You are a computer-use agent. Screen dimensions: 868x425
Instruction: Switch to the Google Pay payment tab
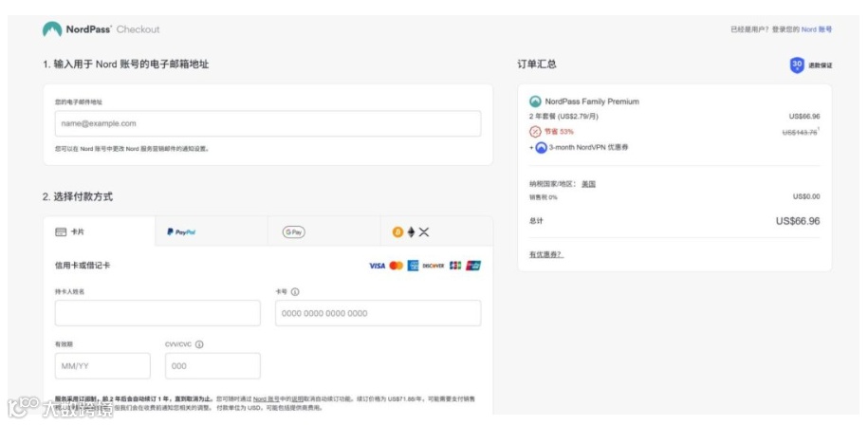click(323, 231)
